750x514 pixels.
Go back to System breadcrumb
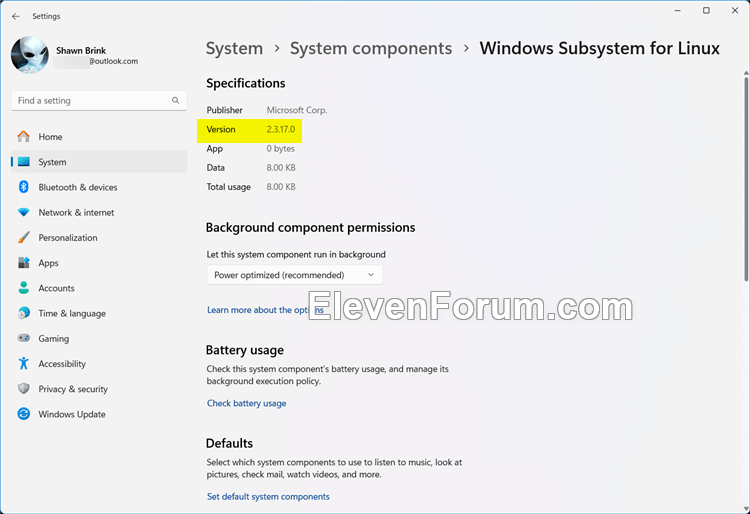234,48
